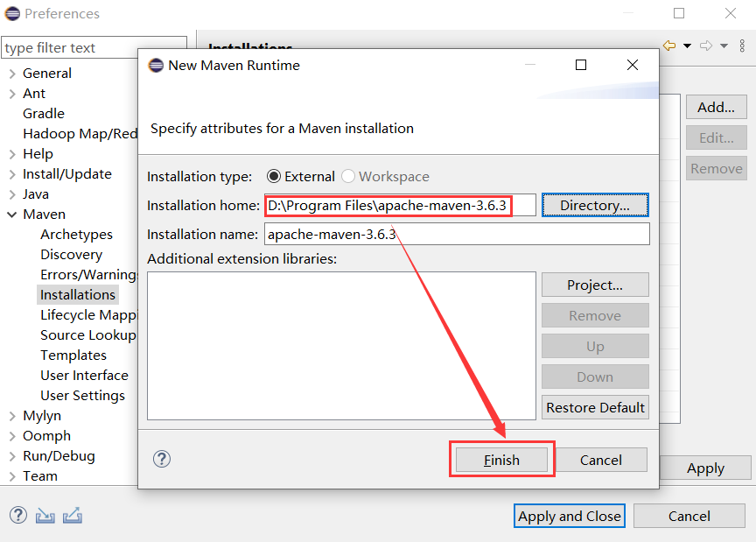Select Installations under Maven

click(x=78, y=295)
